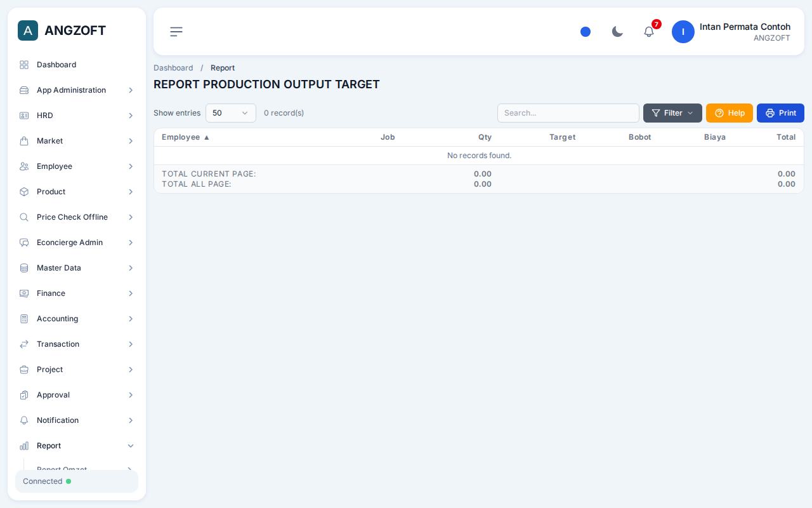Open the Approval menu item

77,395
